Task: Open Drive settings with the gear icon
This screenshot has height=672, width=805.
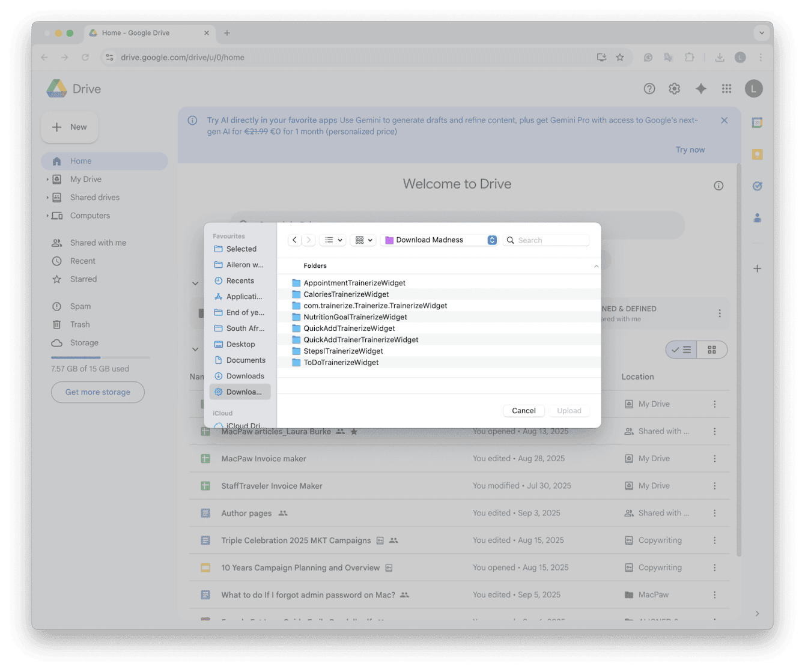Action: coord(674,88)
